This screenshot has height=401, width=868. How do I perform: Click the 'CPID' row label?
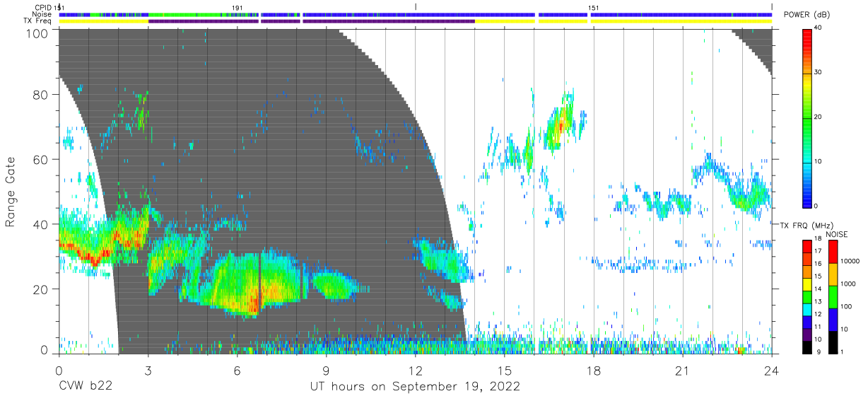tap(43, 7)
